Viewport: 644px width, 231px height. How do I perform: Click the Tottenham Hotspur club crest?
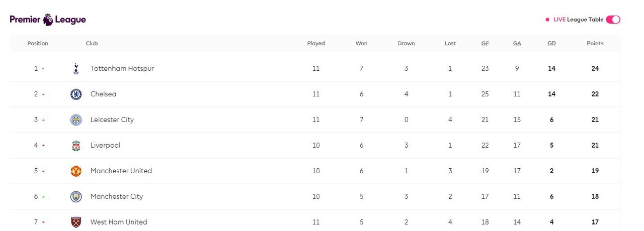coord(76,68)
